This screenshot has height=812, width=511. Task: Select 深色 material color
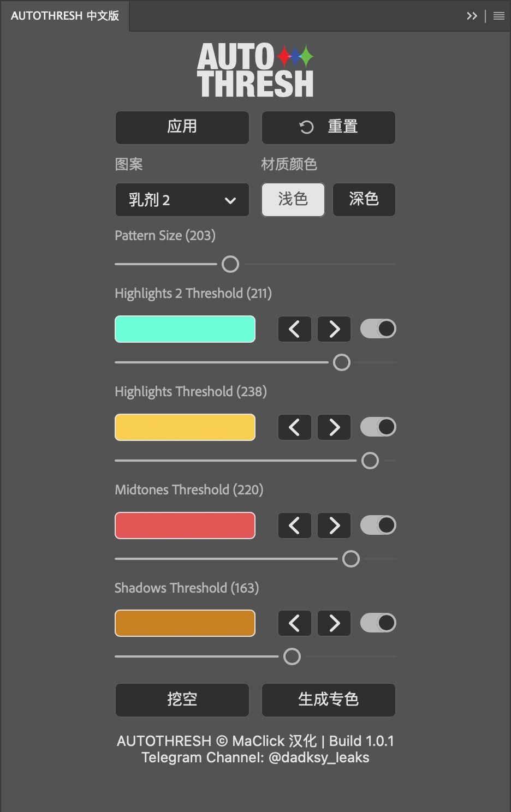pos(364,199)
